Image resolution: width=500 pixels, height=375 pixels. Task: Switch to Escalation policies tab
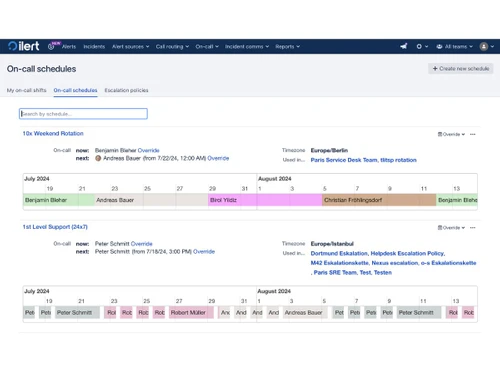[x=126, y=90]
